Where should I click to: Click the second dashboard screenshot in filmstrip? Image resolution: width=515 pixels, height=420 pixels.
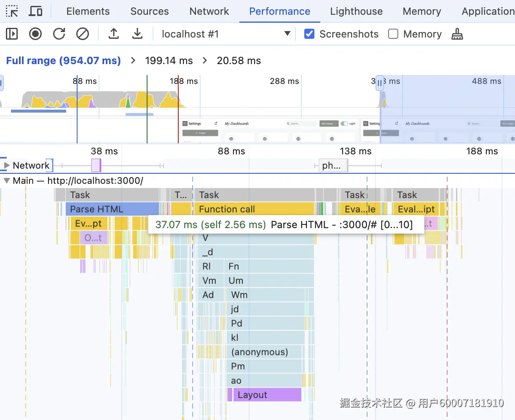pos(438,130)
